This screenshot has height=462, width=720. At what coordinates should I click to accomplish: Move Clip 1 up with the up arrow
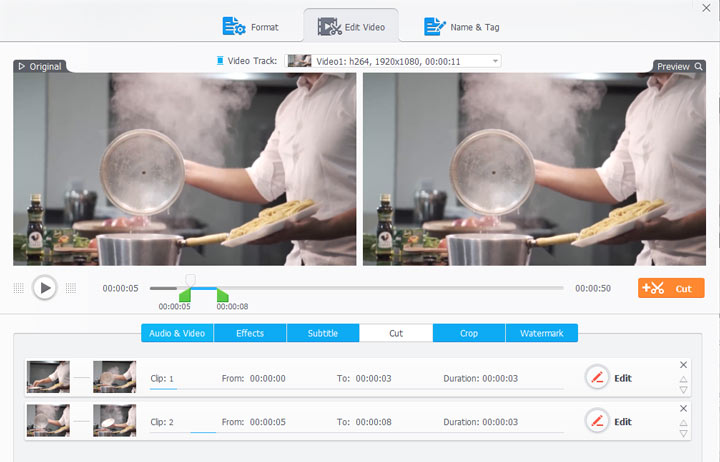683,379
